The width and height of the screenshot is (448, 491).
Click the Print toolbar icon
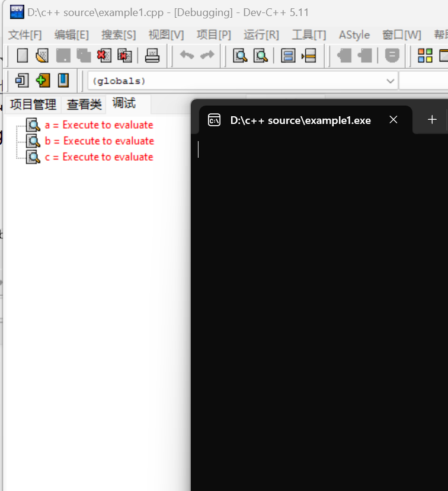coord(152,56)
